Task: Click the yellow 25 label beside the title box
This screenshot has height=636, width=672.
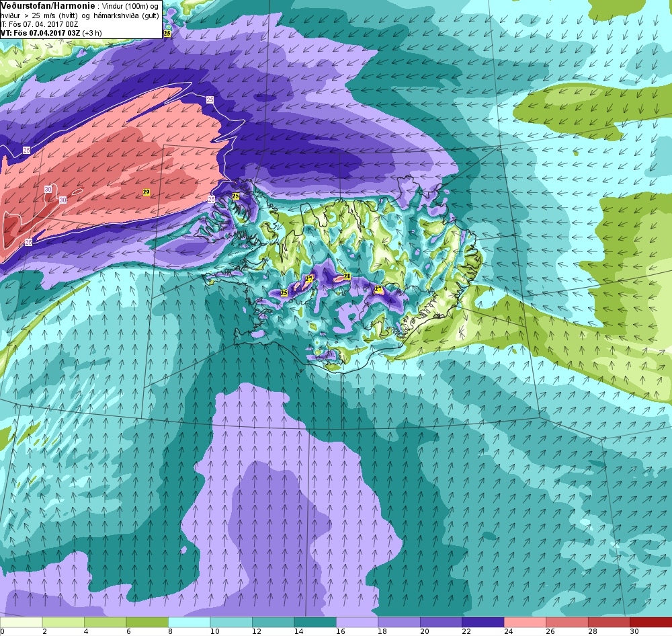Action: (x=167, y=34)
